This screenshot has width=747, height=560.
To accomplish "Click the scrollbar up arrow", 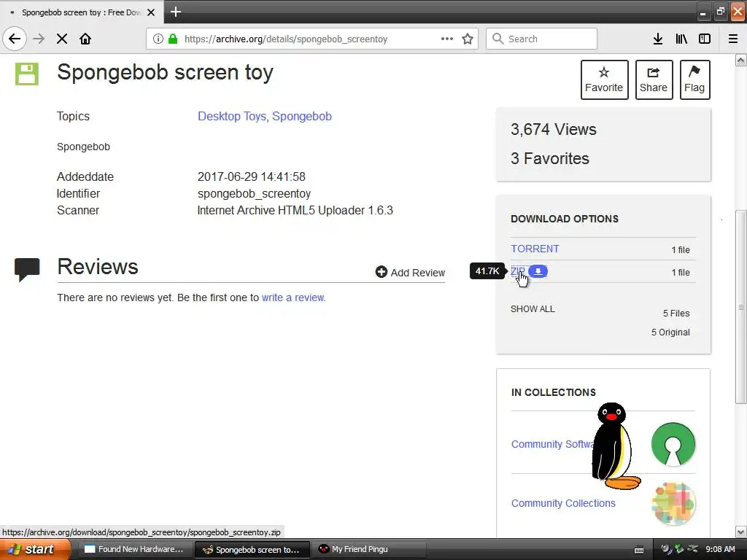I will pyautogui.click(x=741, y=60).
